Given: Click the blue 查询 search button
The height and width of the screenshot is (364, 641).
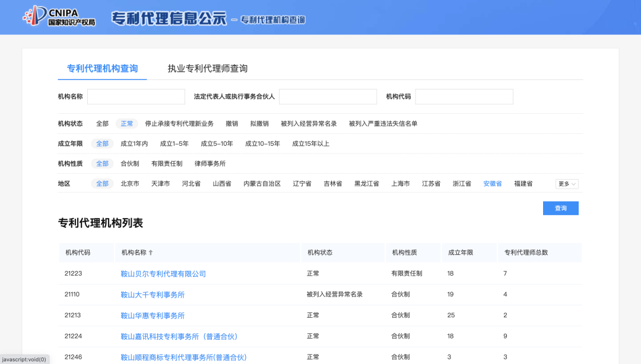Looking at the screenshot, I should (x=560, y=208).
